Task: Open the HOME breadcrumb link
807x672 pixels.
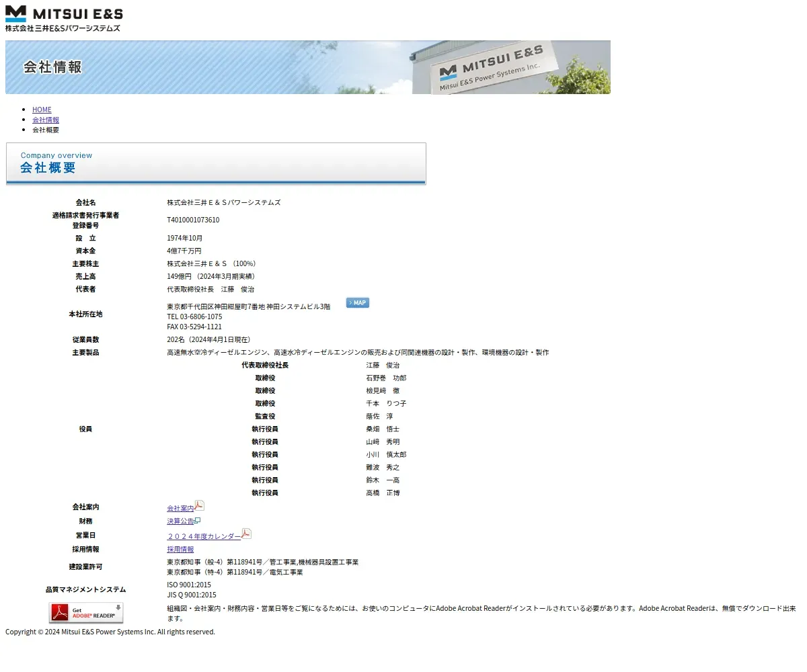Action: pos(42,110)
